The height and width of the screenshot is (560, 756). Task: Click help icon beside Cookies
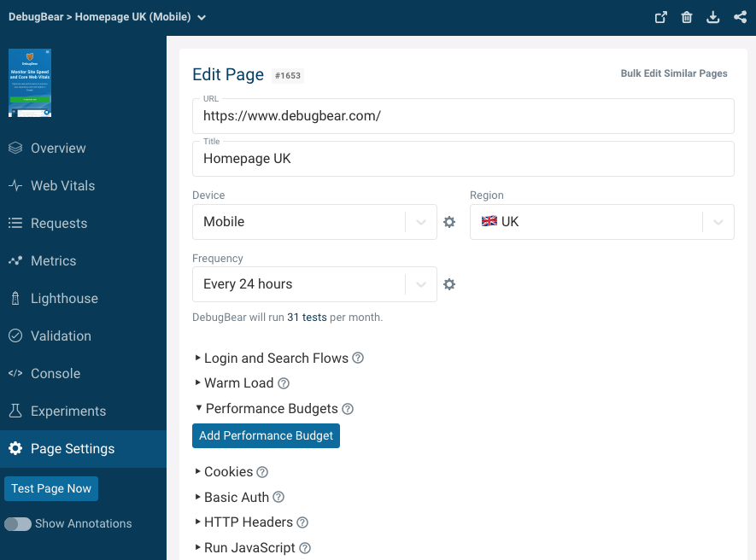click(262, 472)
